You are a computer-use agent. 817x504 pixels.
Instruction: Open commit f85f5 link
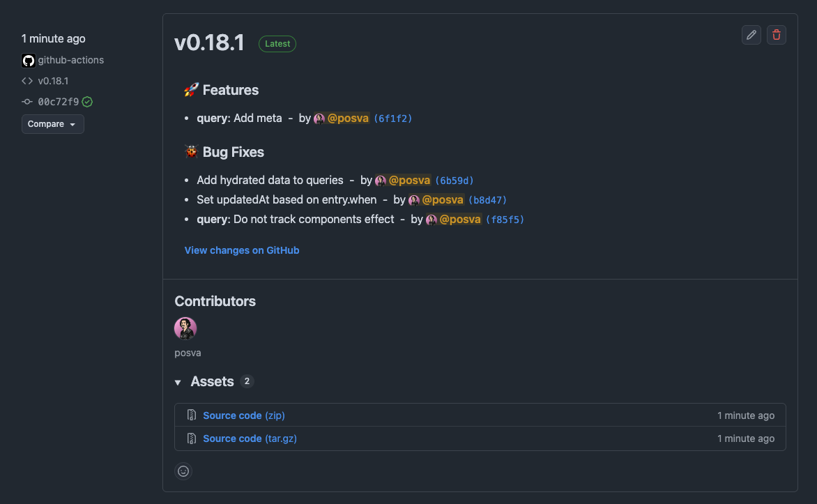(505, 220)
